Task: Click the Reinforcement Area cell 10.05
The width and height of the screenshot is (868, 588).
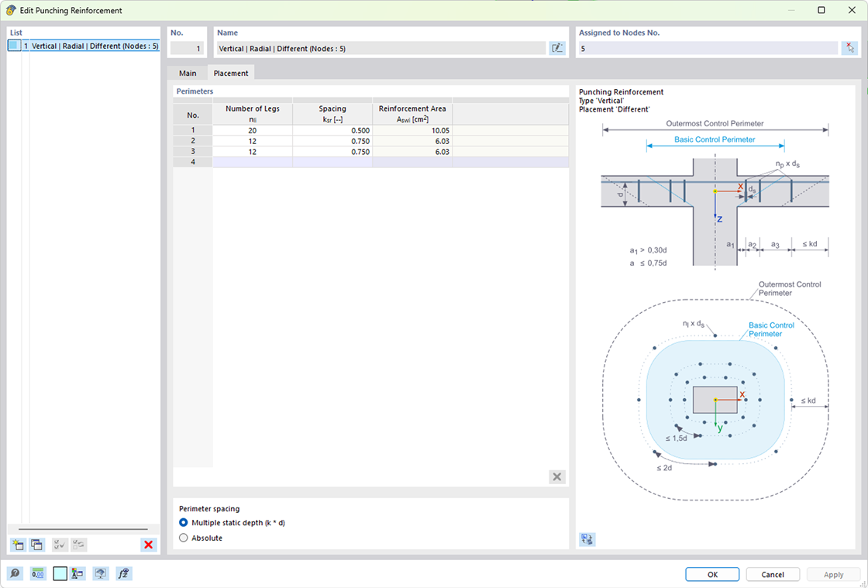Action: tap(412, 131)
